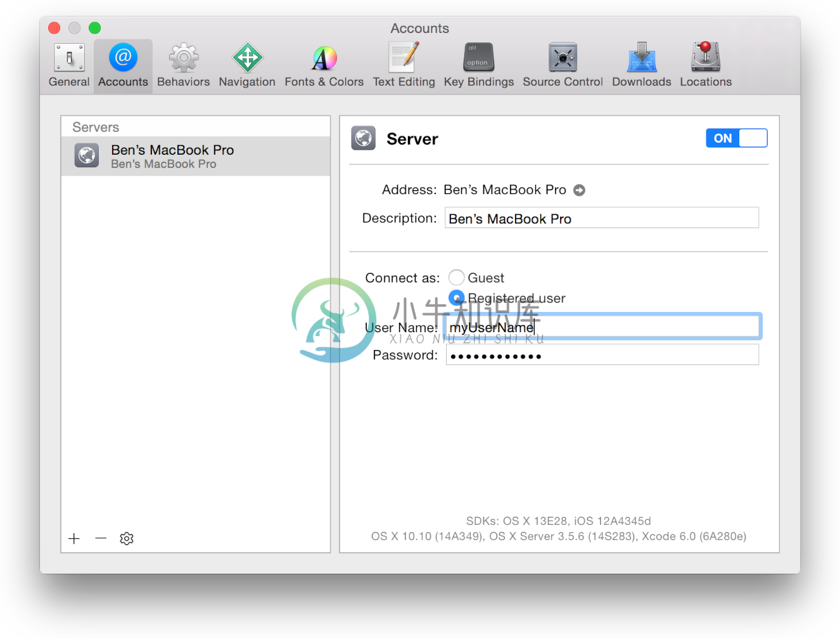
Task: Click the arrow next to server address
Action: point(579,190)
